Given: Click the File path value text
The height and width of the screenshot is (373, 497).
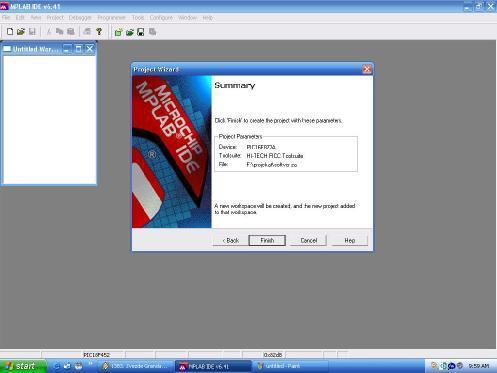Looking at the screenshot, I should (272, 165).
